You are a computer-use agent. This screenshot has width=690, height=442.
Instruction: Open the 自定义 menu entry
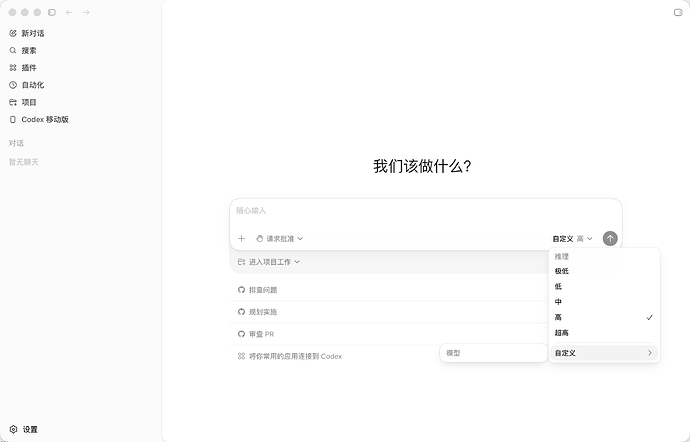(604, 353)
